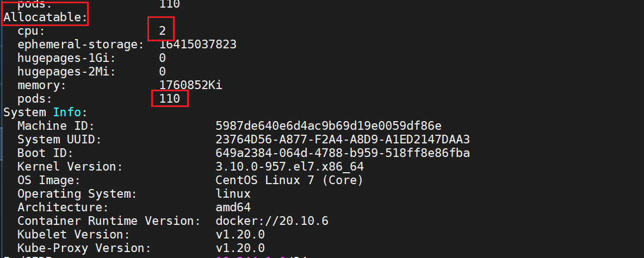Click the hugepages-1Gi label
Screen dimensions: 644x258
66,58
